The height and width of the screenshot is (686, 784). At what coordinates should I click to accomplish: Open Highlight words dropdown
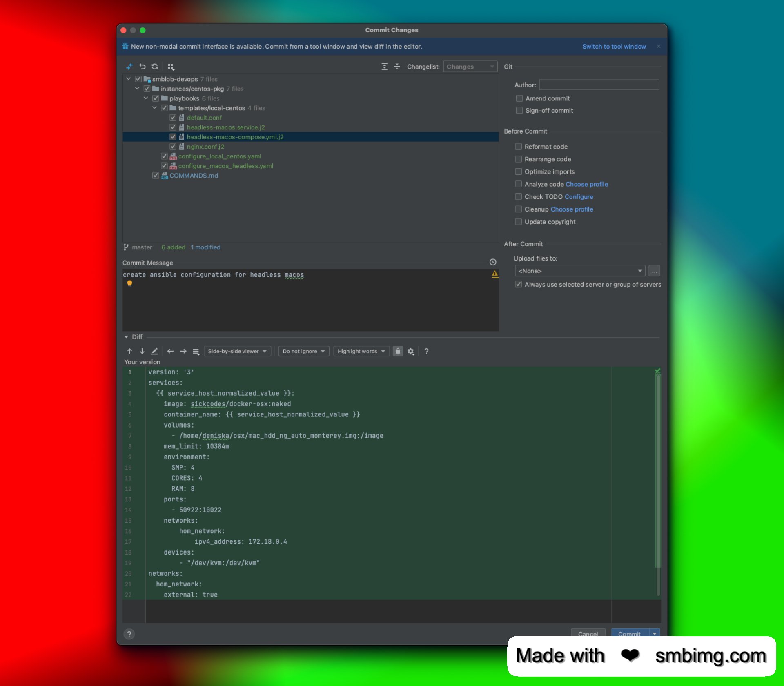click(361, 351)
